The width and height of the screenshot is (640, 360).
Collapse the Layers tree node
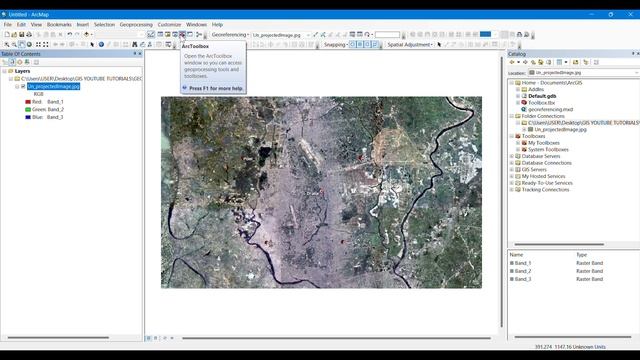point(4,71)
